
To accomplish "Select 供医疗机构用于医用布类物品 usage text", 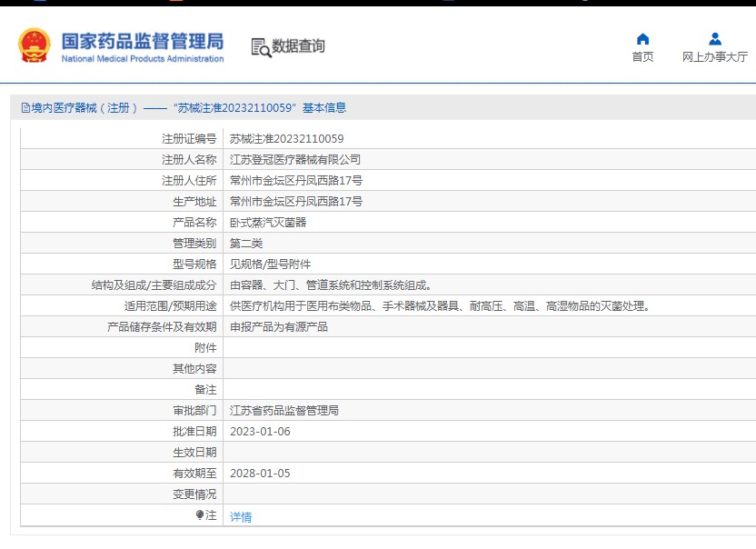I will click(x=442, y=305).
